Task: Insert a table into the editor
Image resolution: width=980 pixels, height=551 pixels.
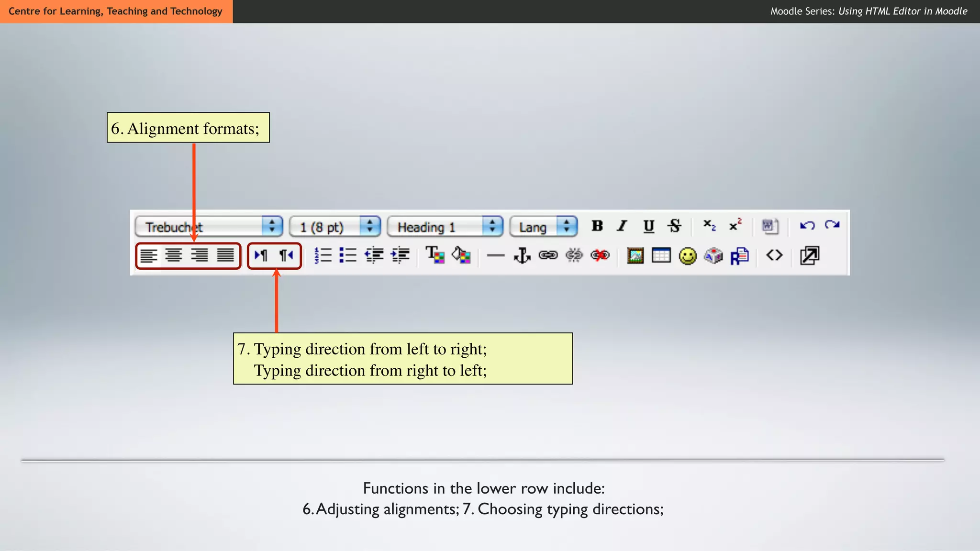Action: (661, 256)
